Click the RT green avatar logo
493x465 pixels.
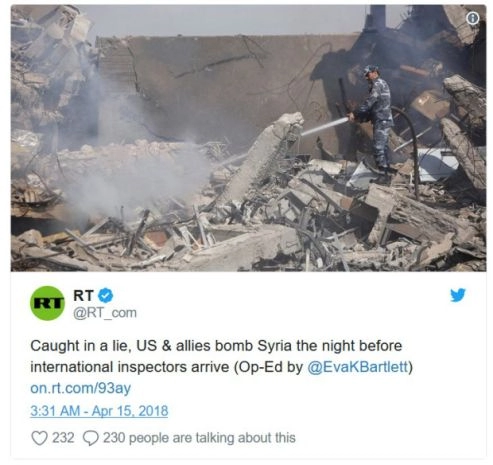tap(47, 303)
